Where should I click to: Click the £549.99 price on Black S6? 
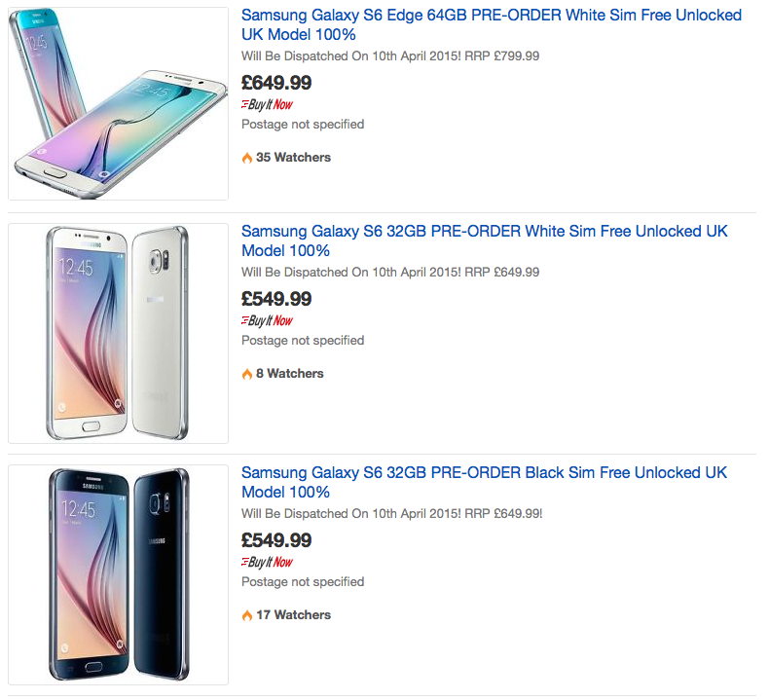[276, 540]
